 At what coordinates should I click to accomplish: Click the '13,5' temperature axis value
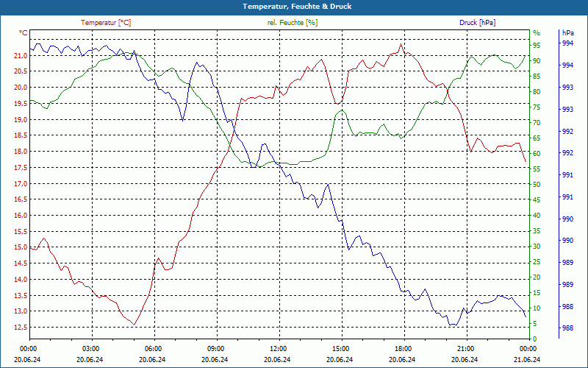(x=21, y=296)
